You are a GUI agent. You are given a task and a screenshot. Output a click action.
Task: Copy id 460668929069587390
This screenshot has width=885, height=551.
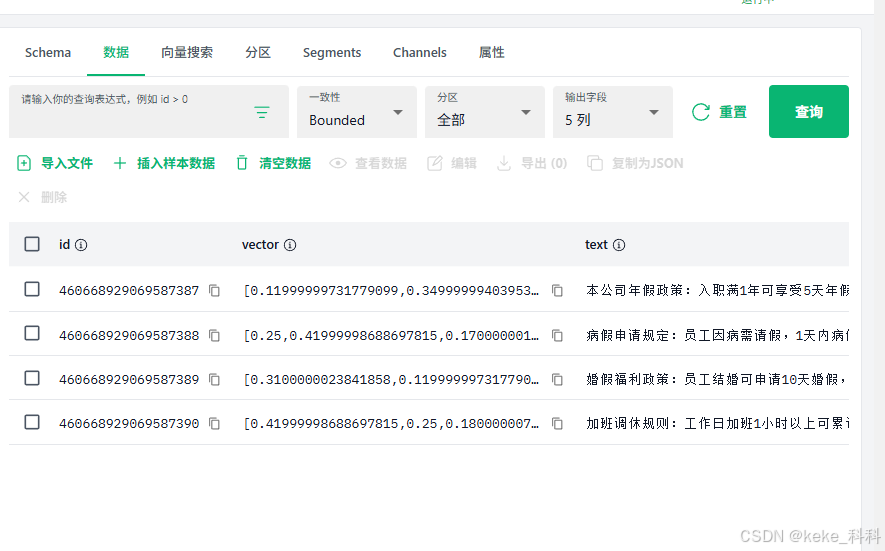point(214,423)
